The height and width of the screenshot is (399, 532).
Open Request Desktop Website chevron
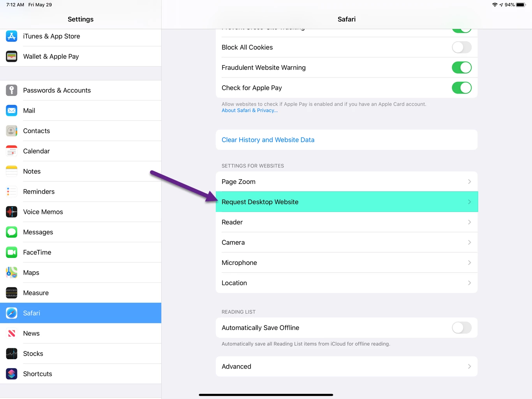point(469,202)
